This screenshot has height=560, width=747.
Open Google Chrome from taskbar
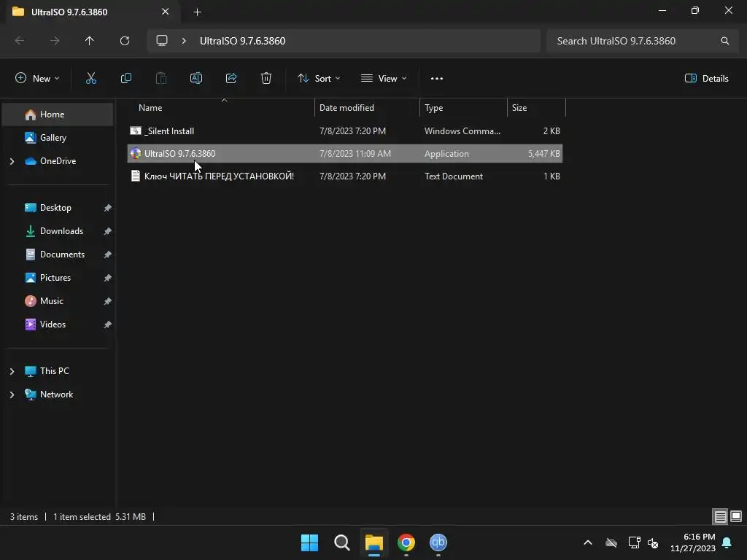click(x=406, y=542)
